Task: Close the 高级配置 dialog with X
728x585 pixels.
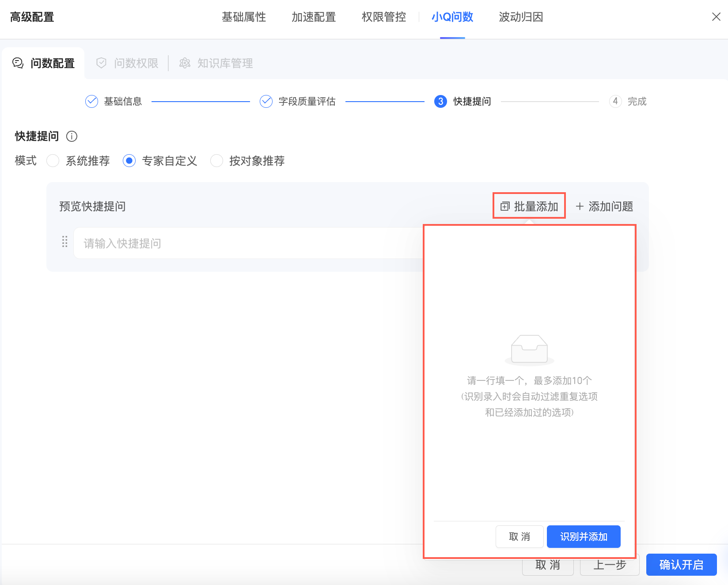Action: (x=716, y=17)
